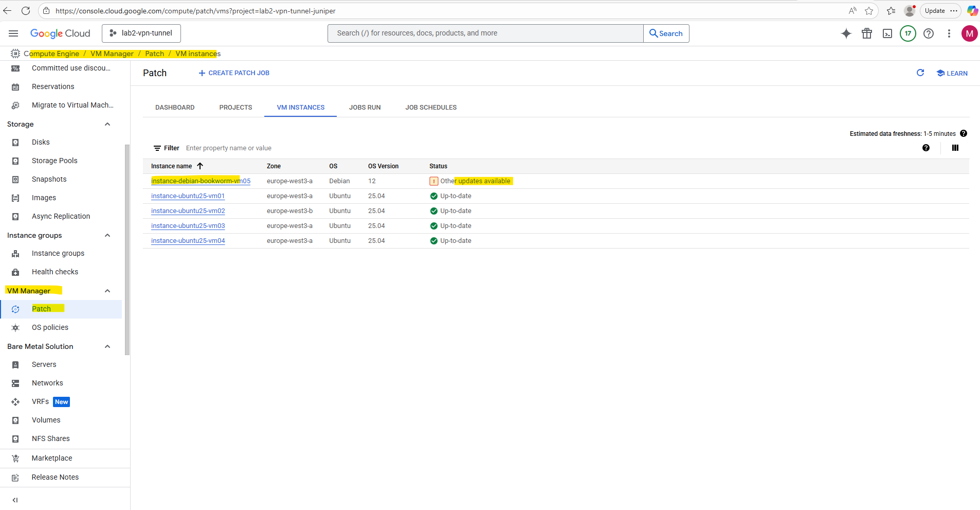
Task: Open the Gemini AI assistant sparkle icon
Action: click(x=846, y=33)
